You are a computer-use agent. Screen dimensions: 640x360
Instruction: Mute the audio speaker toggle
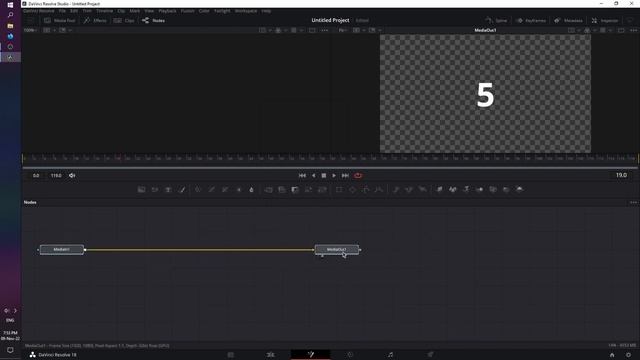tap(72, 176)
